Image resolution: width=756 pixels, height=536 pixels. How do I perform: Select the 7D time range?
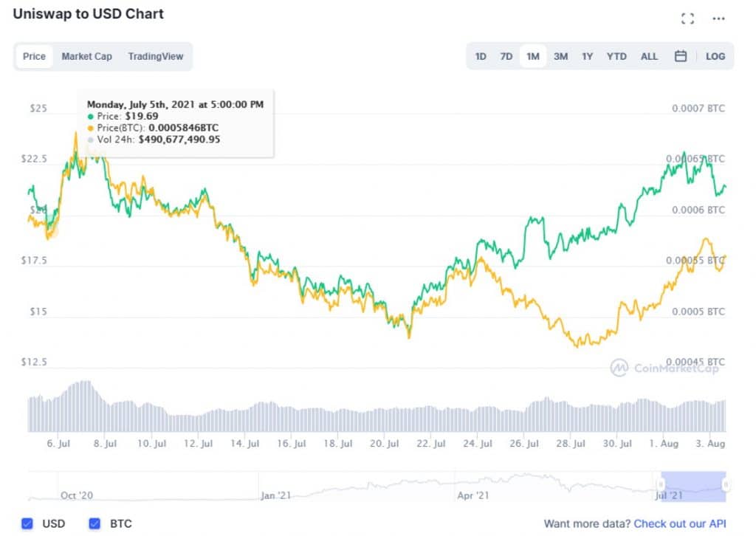click(506, 55)
